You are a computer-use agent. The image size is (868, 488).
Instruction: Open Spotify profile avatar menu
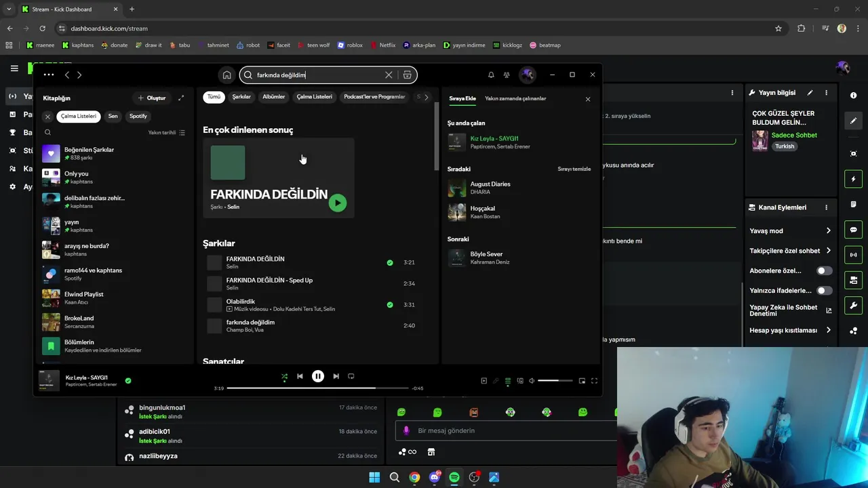[528, 75]
